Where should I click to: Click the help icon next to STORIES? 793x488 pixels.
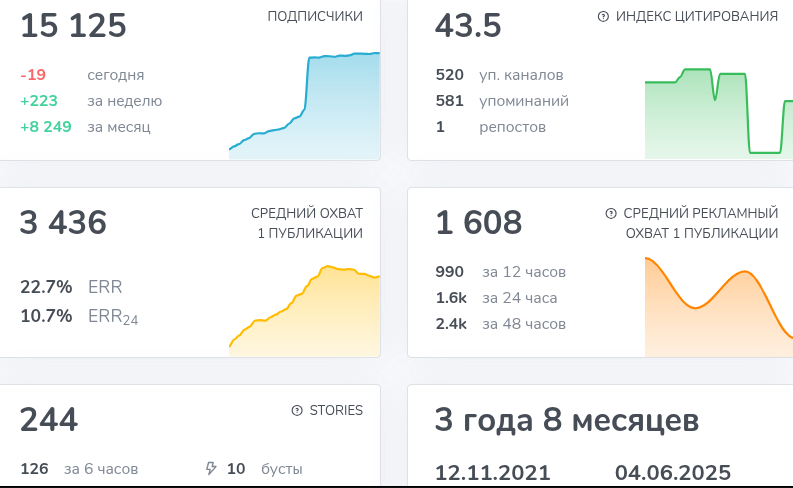297,410
